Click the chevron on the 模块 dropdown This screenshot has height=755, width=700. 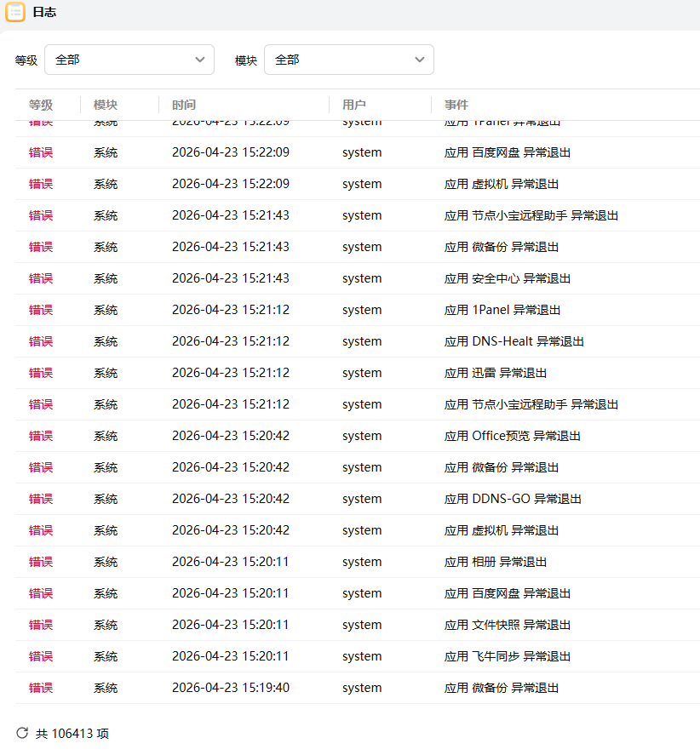point(419,60)
